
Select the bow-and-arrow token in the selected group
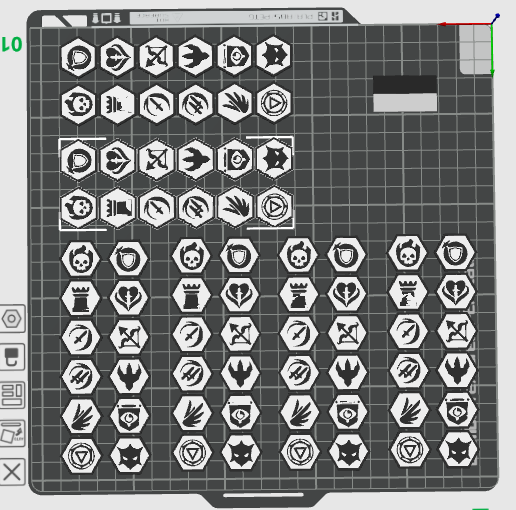pyautogui.click(x=157, y=159)
